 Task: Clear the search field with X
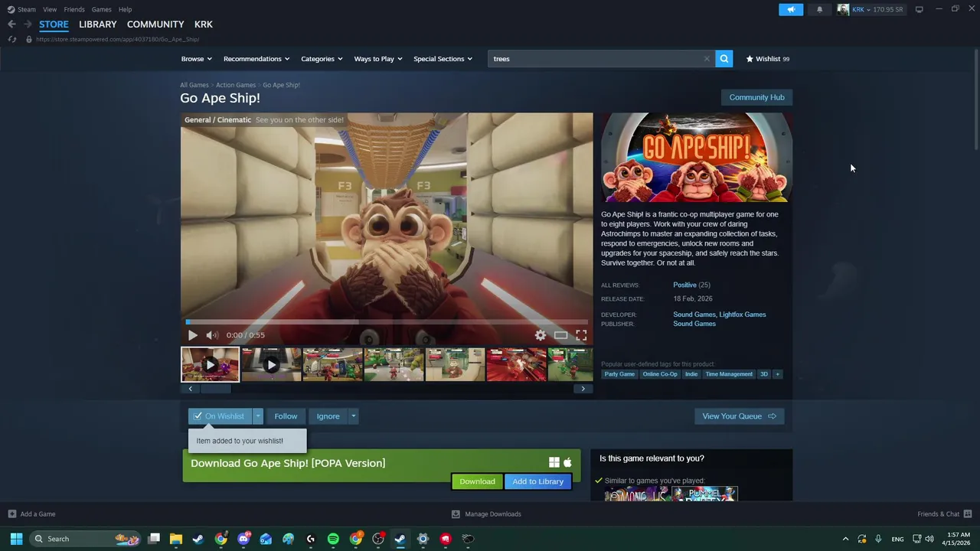(707, 59)
